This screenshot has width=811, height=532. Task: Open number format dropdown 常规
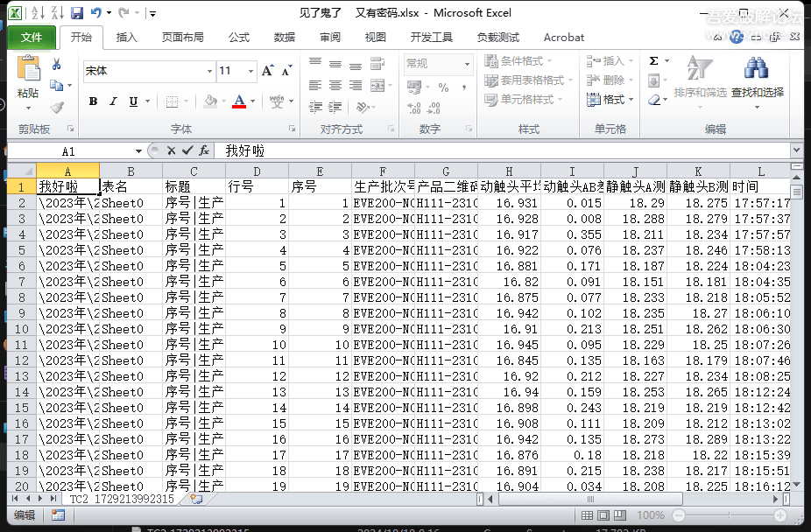coord(467,64)
